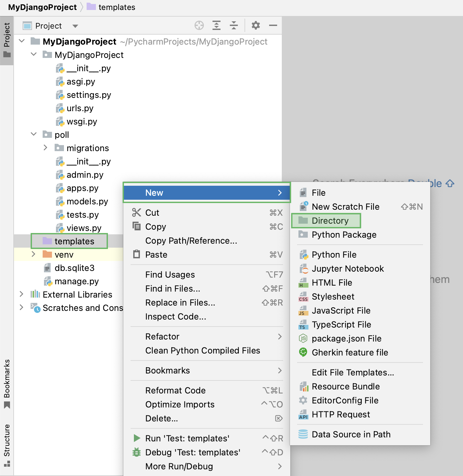Click the Collapse All icon in Project toolbar
This screenshot has height=476, width=463.
tap(234, 25)
